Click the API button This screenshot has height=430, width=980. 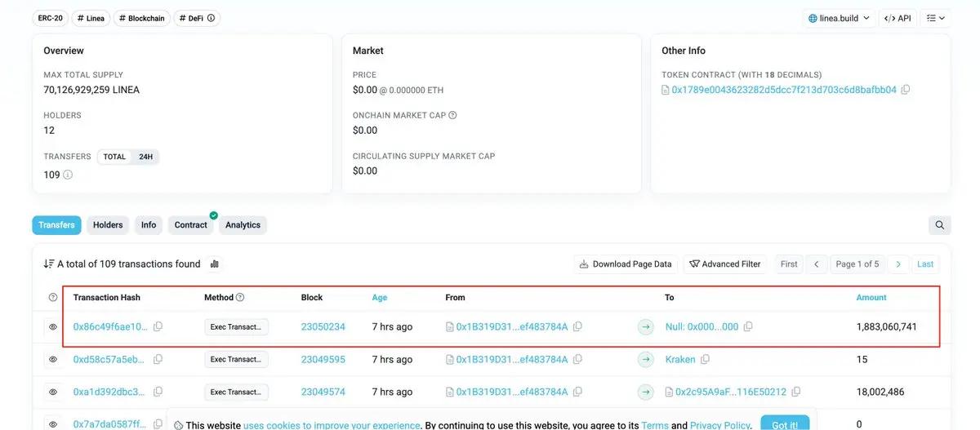[898, 18]
